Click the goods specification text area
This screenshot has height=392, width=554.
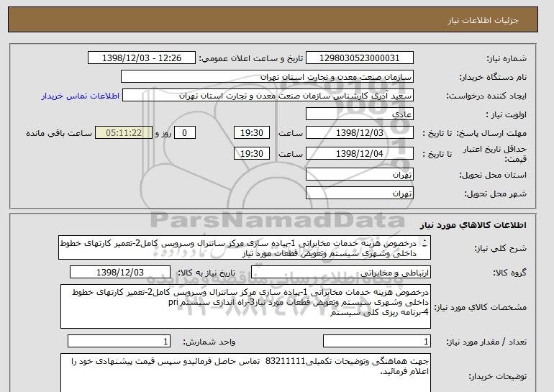point(245,306)
